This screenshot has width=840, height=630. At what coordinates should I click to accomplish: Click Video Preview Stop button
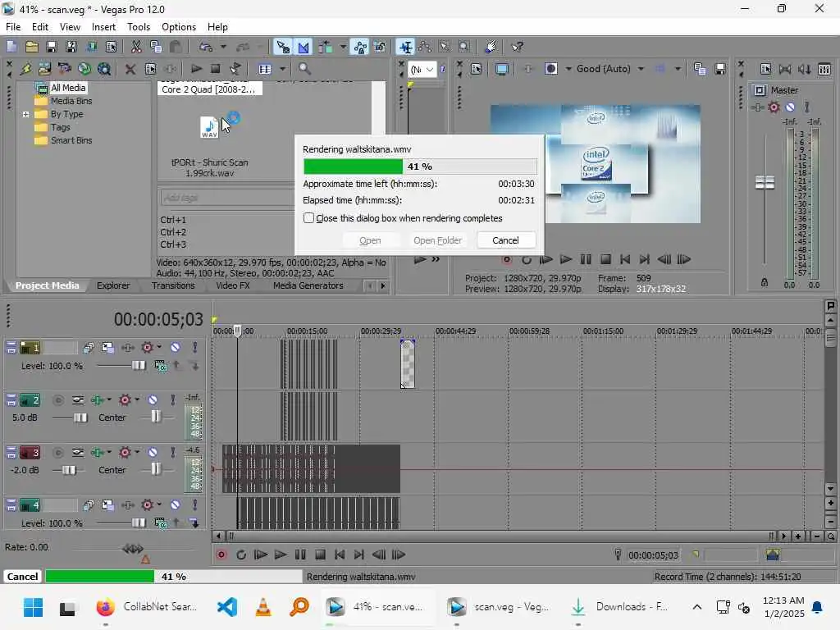point(605,260)
